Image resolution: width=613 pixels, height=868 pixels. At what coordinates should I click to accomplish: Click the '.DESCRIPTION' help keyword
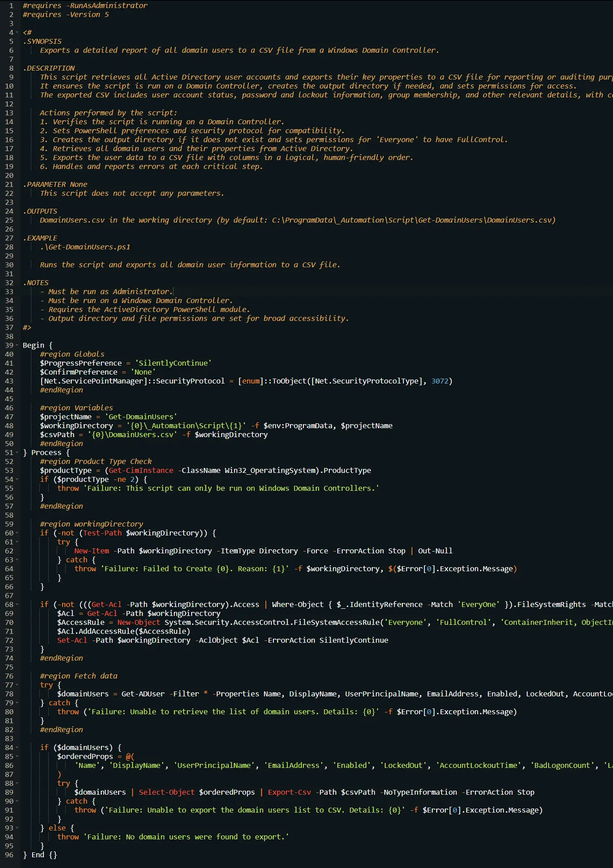pyautogui.click(x=49, y=68)
